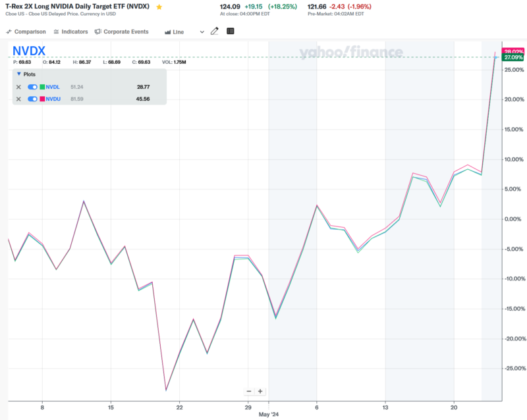Click the green 27.09% price axis label
This screenshot has height=420, width=527.
pos(513,58)
